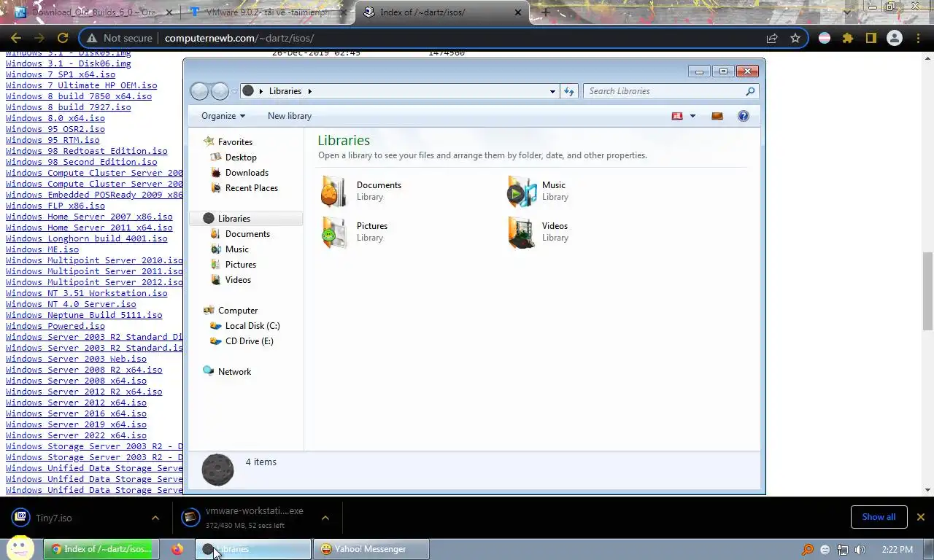Viewport: 934px width, 560px height.
Task: Open the Chrome side panel icon
Action: [871, 38]
